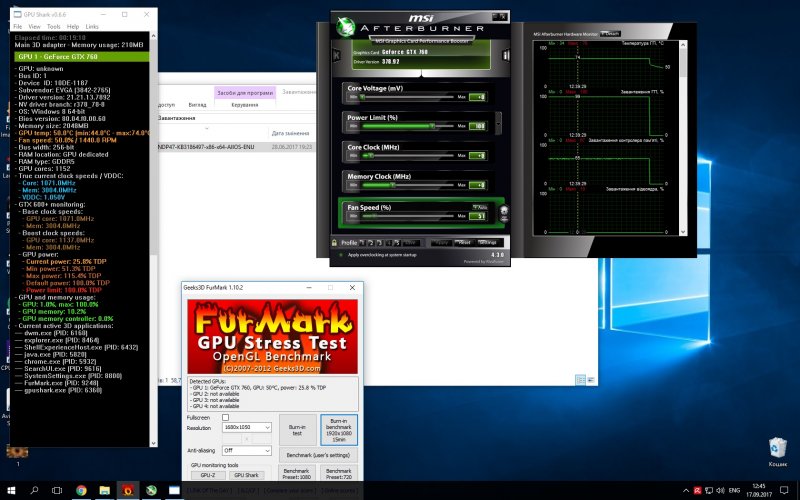800x500 pixels.
Task: Open the Tools menu in GPU Shark
Action: coord(54,26)
